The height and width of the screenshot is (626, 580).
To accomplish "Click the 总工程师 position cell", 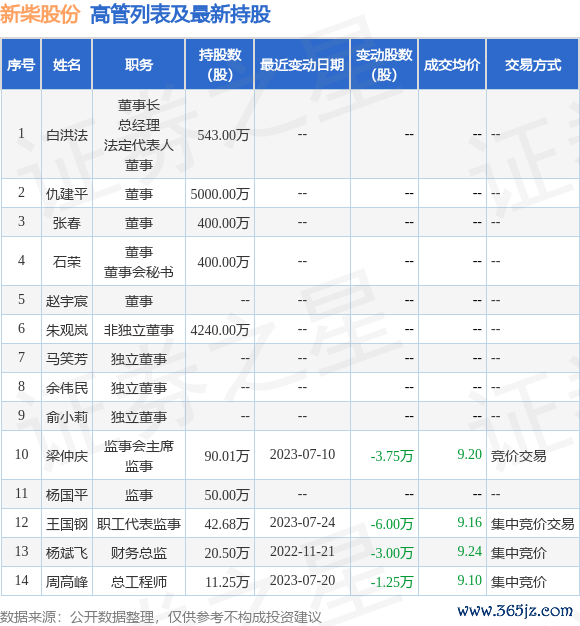I will tap(139, 582).
